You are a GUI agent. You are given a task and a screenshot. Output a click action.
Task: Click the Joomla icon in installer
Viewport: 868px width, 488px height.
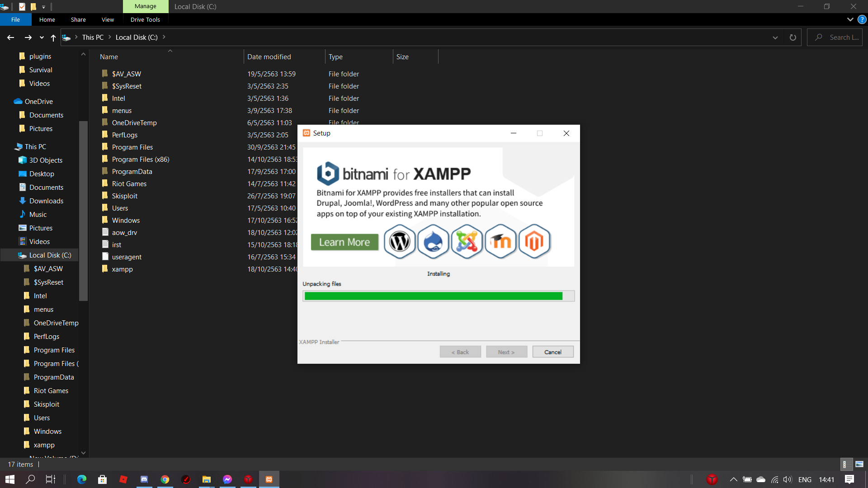(467, 242)
